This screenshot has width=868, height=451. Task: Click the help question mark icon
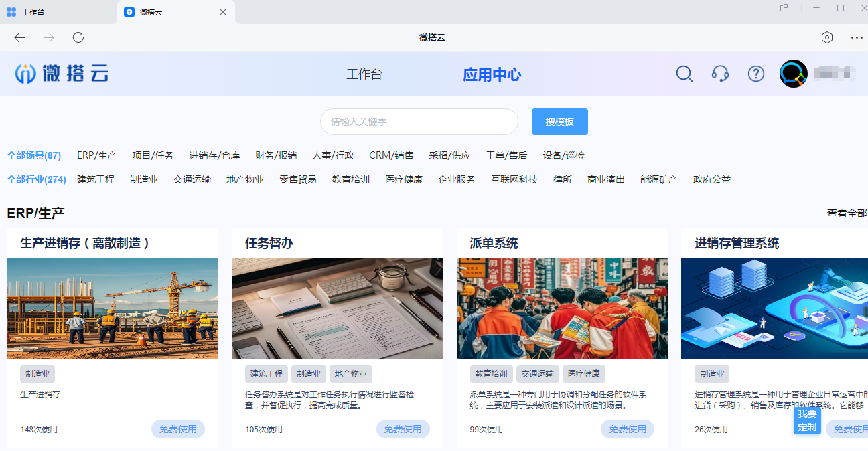(x=756, y=74)
